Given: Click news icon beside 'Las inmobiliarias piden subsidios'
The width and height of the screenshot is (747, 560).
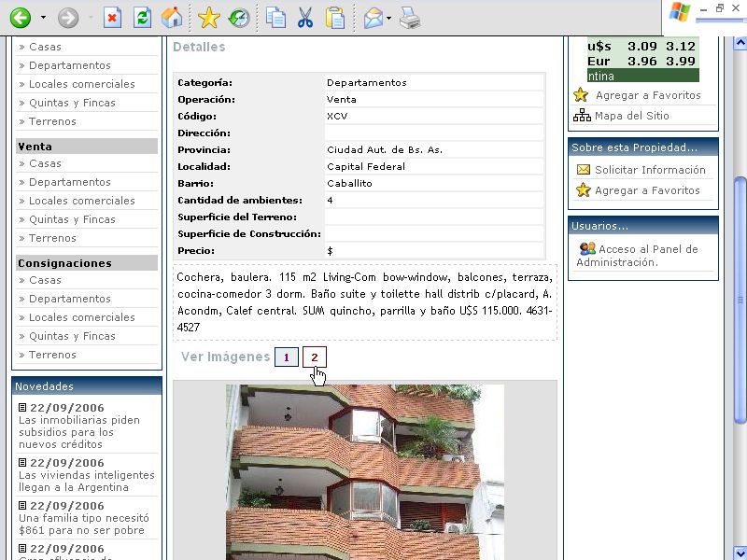Looking at the screenshot, I should coord(21,408).
